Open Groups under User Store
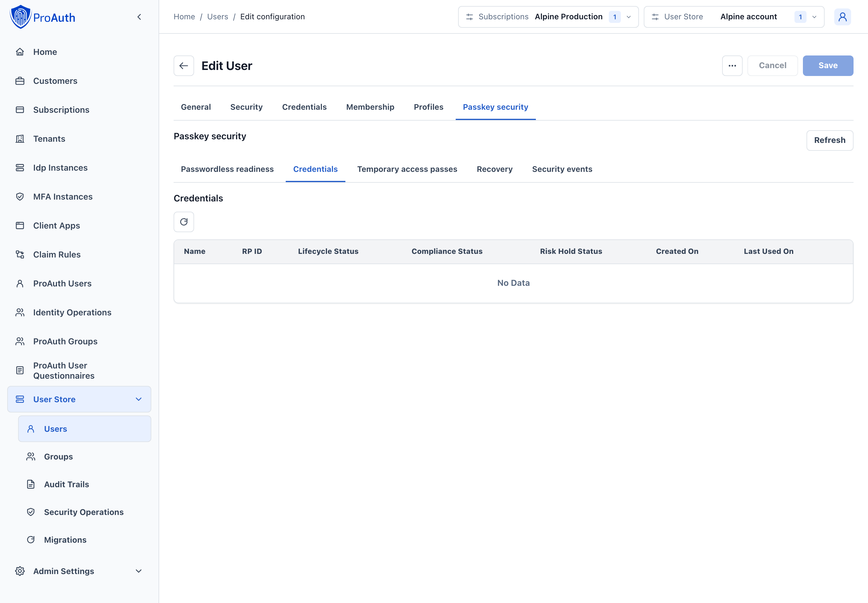This screenshot has height=603, width=868. coord(85,456)
